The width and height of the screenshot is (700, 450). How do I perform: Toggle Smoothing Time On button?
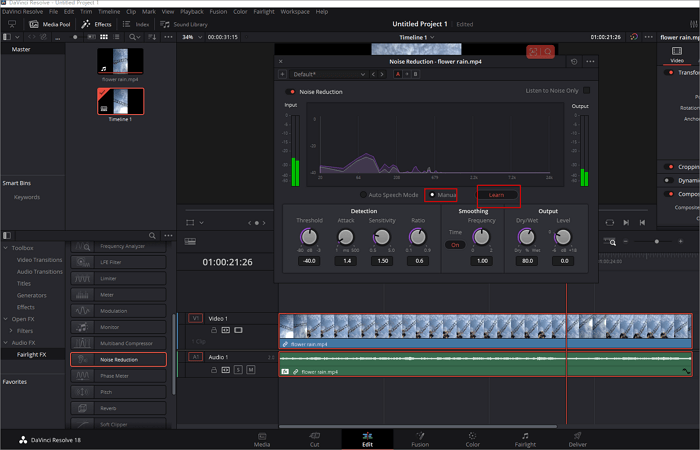pos(455,245)
